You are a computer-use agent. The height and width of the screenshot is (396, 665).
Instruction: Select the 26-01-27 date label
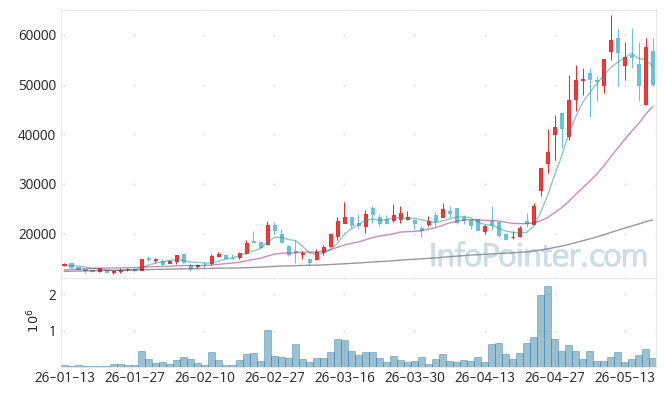click(134, 377)
